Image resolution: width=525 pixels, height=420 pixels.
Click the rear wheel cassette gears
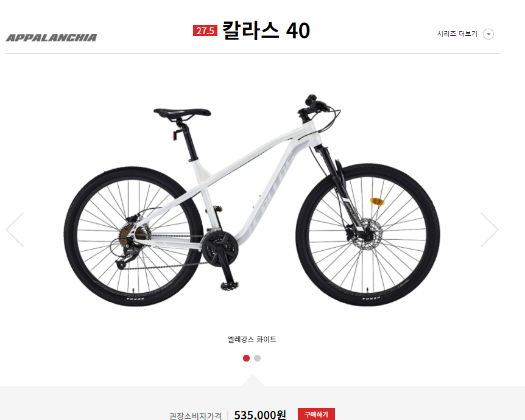point(133,234)
